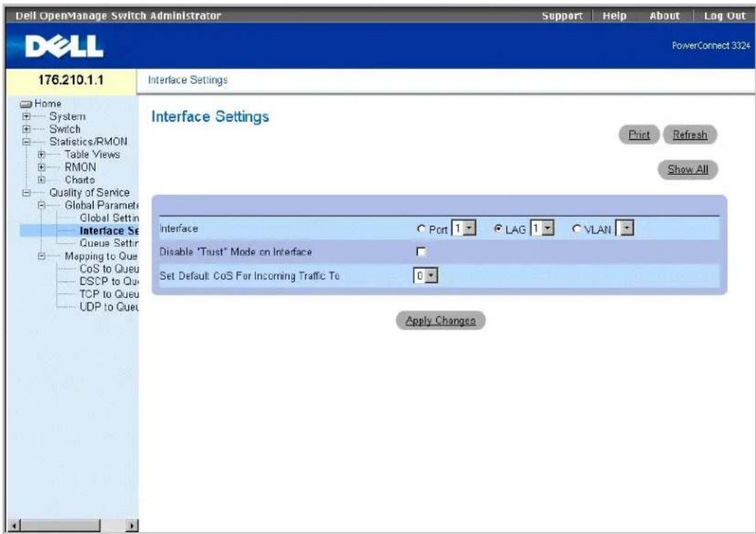Click the Apply Changes button

[440, 320]
